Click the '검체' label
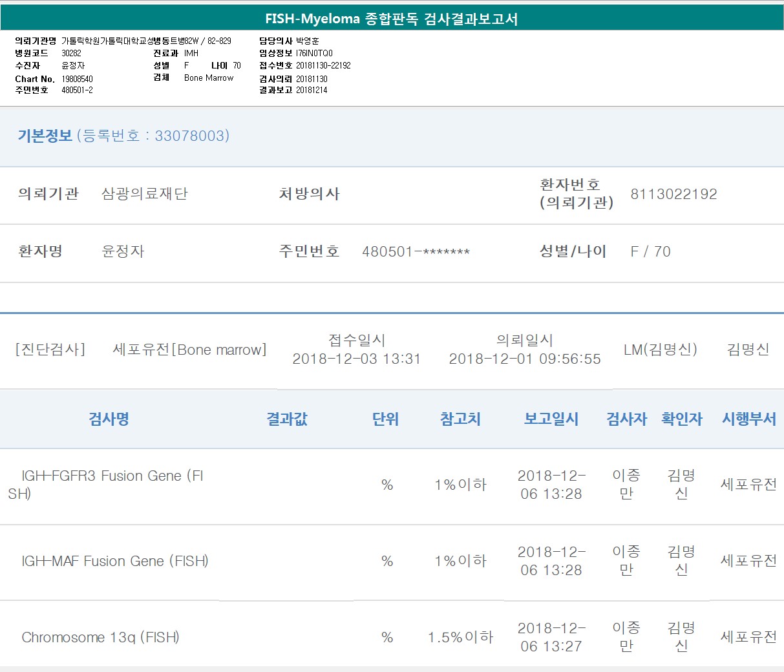784x672 pixels. (162, 78)
